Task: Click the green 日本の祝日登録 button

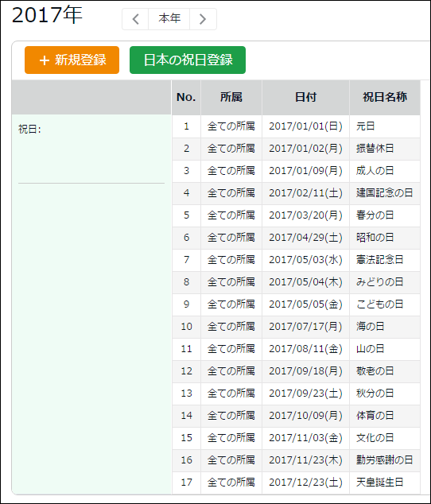Action: (x=188, y=60)
